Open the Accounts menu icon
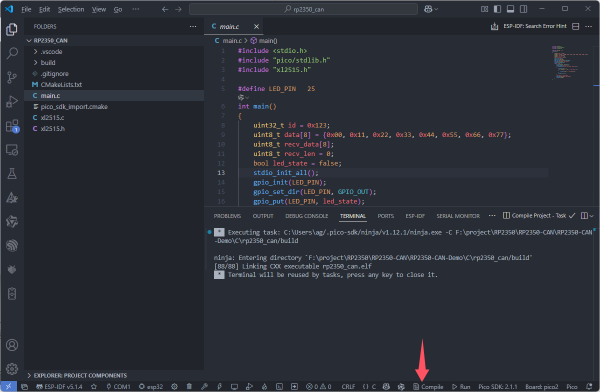 pos(12,345)
